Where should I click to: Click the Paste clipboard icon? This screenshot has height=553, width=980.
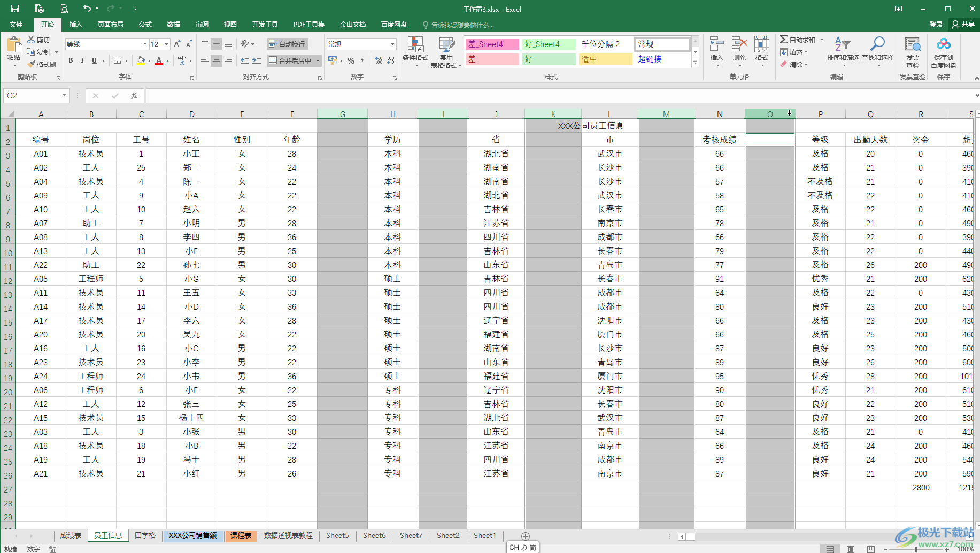click(14, 45)
